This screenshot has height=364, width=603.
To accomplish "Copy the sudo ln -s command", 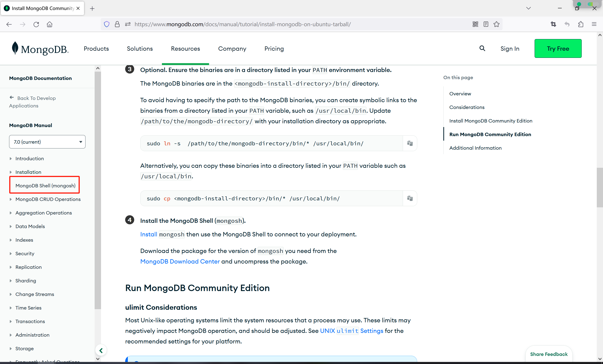I will point(410,143).
